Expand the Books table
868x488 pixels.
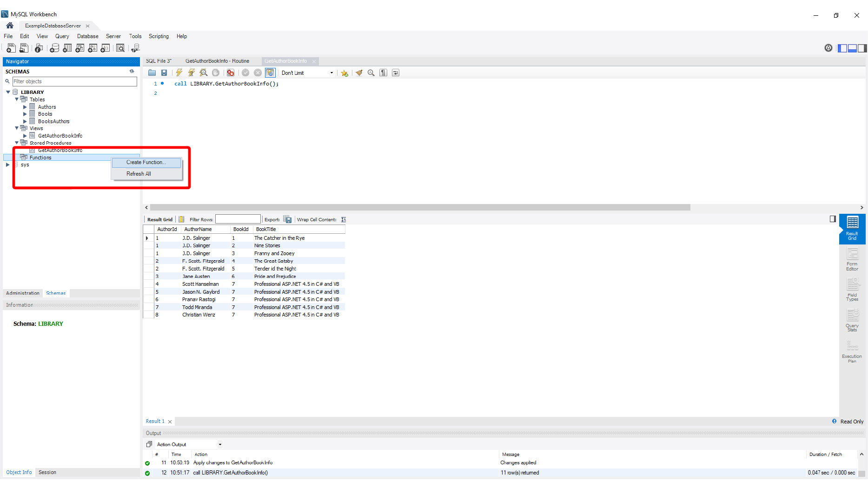click(x=25, y=114)
